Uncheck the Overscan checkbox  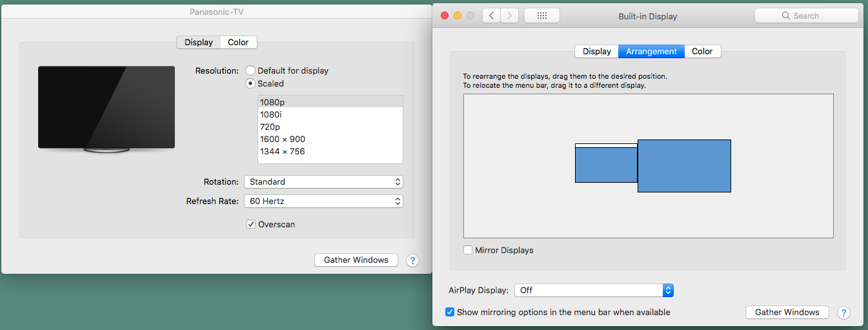251,224
